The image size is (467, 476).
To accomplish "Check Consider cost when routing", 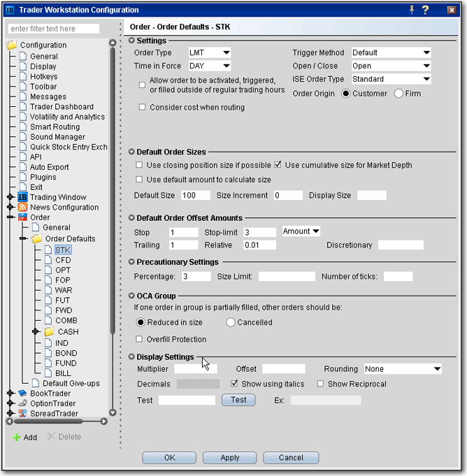I will click(142, 107).
